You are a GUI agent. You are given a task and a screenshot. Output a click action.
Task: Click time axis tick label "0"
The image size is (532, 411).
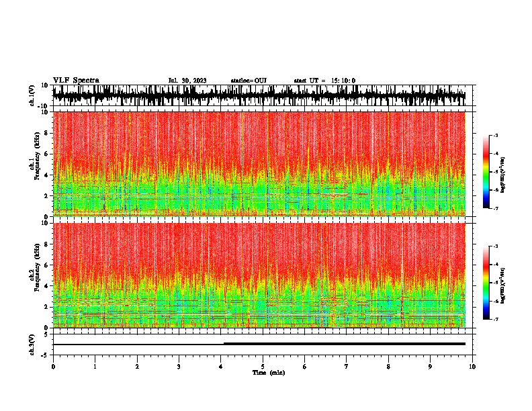click(53, 367)
